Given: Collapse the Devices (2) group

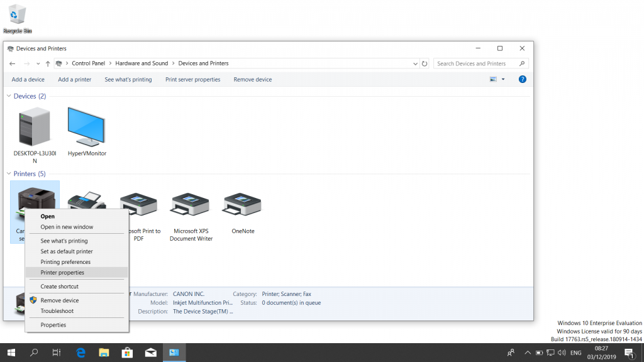Looking at the screenshot, I should pyautogui.click(x=9, y=96).
